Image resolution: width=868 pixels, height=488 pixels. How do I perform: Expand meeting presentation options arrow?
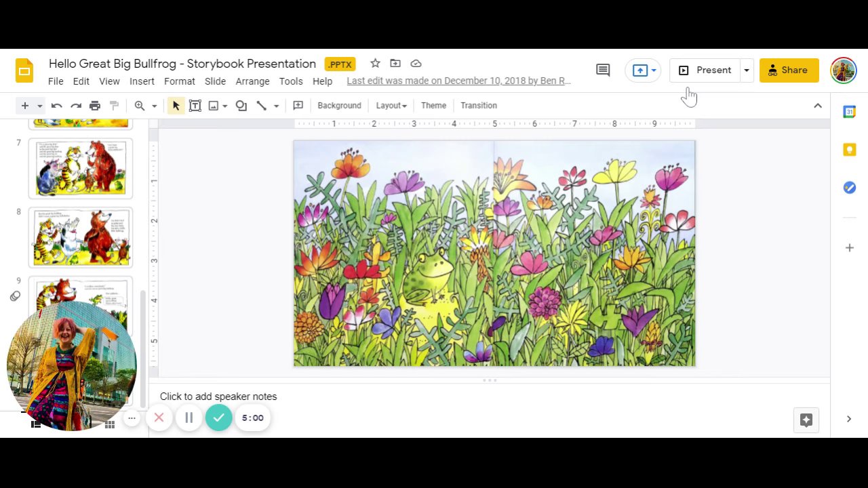pos(654,70)
